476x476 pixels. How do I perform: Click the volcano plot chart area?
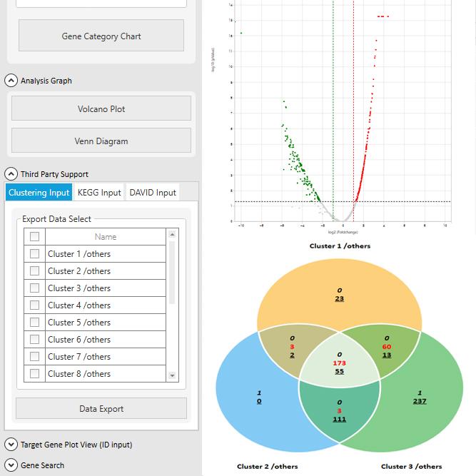pyautogui.click(x=342, y=112)
